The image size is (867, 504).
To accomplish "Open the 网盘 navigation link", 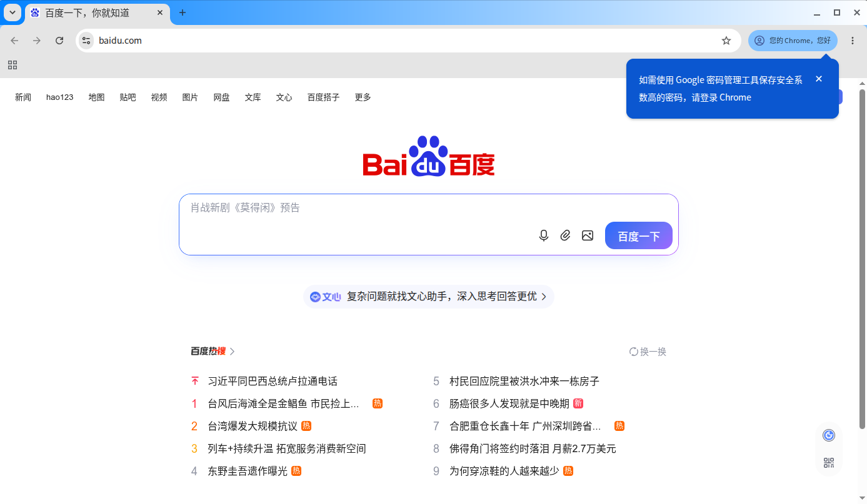I will point(222,97).
